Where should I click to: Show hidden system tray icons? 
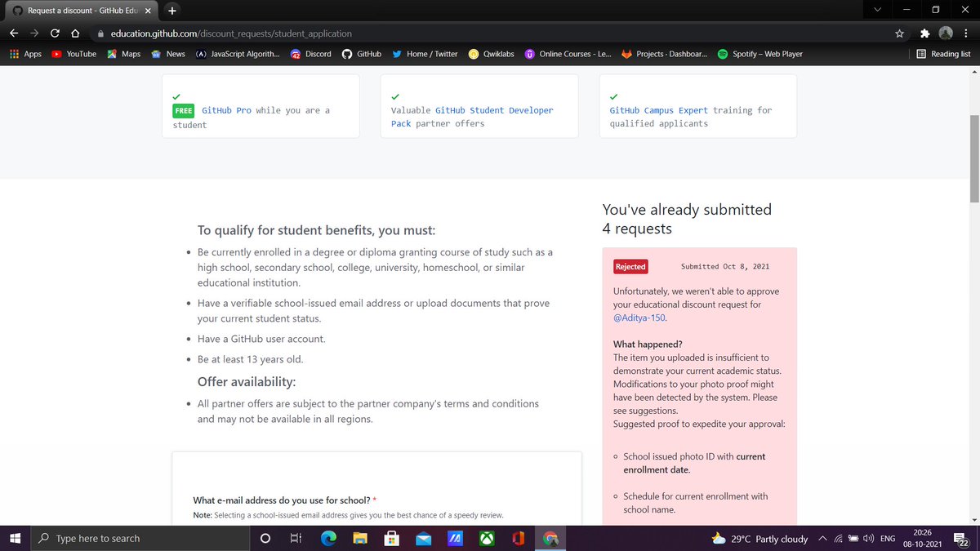point(822,539)
